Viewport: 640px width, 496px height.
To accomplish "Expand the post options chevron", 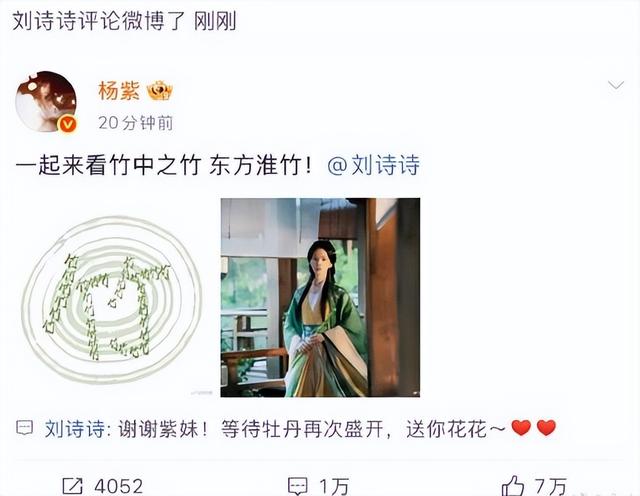I will [x=616, y=85].
